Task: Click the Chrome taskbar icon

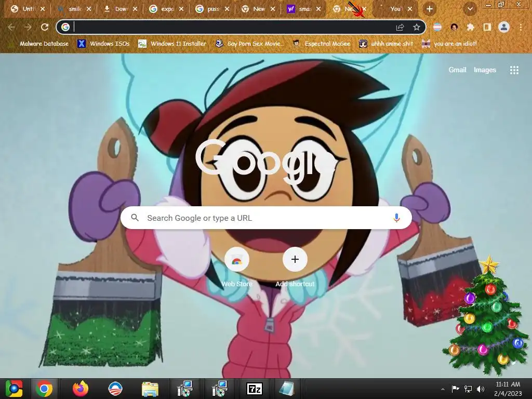Action: 44,389
